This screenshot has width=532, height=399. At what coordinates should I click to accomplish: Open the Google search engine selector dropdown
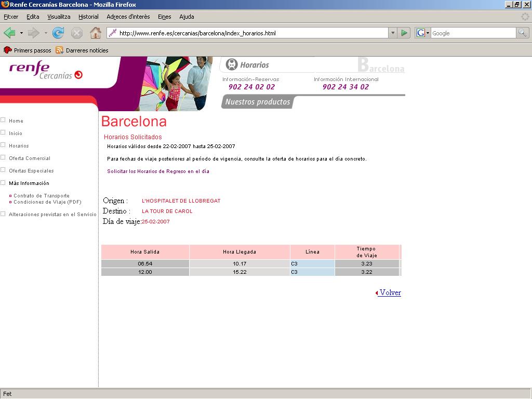point(423,33)
